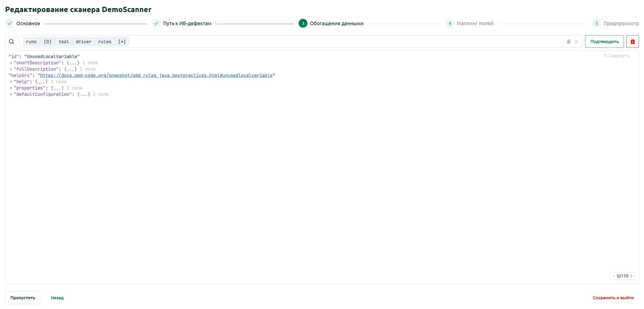Click the "defaultConfiguration" key
The width and height of the screenshot is (644, 309).
click(x=43, y=94)
